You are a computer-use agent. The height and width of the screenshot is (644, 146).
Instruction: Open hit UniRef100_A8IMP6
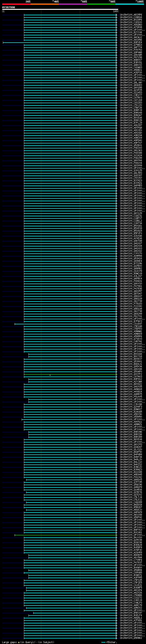point(131,15)
